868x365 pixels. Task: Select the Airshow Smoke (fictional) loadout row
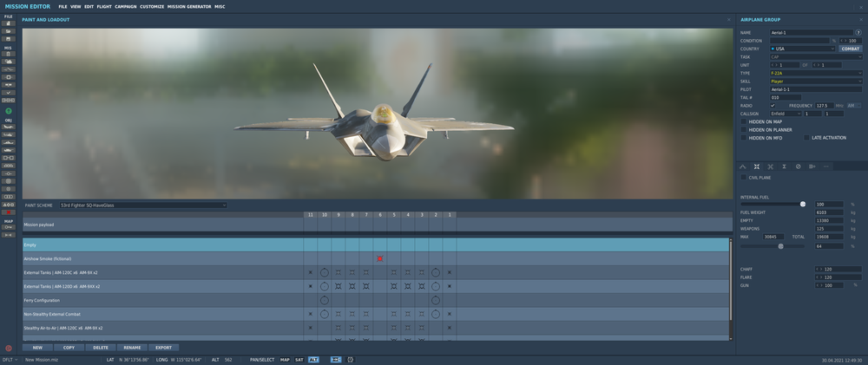376,259
